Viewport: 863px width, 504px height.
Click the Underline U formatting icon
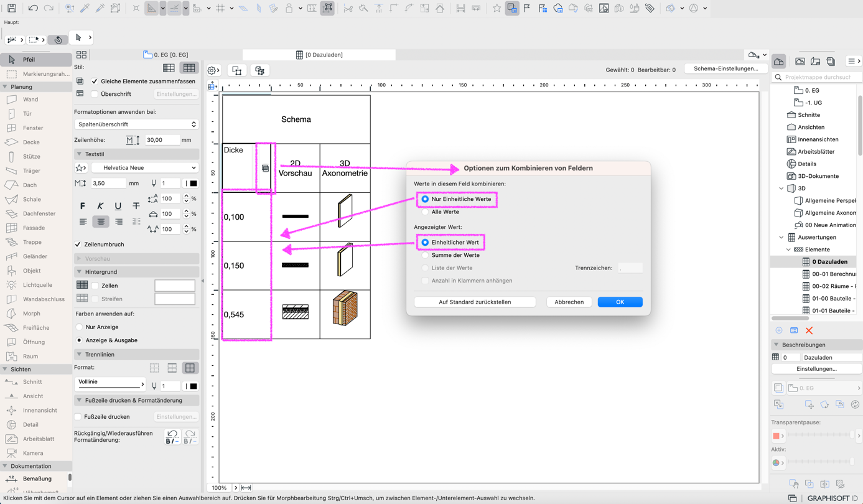(118, 206)
